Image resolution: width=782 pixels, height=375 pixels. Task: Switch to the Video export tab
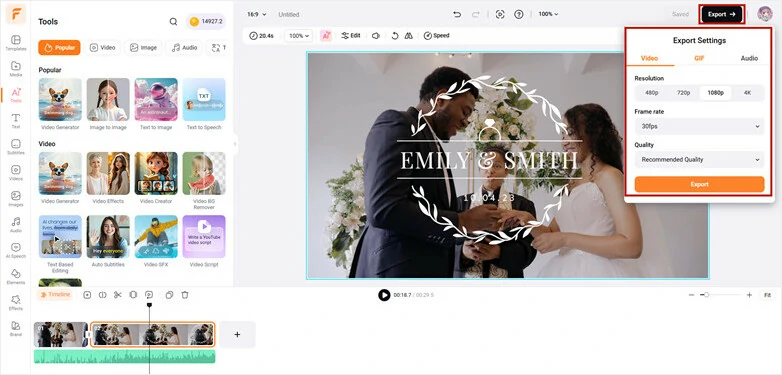(649, 58)
